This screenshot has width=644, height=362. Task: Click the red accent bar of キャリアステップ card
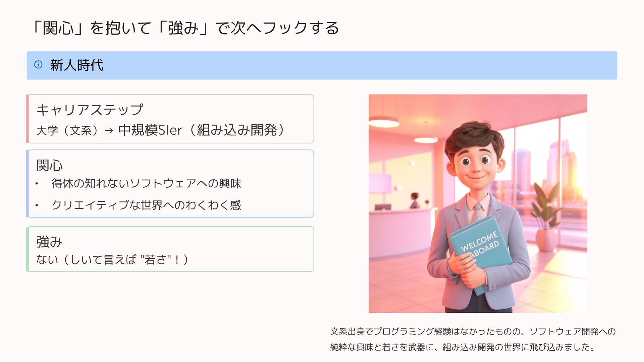point(28,119)
